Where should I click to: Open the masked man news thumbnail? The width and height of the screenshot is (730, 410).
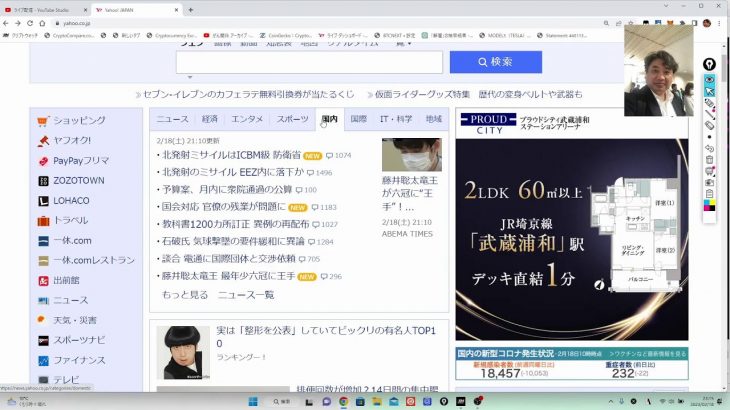click(412, 155)
